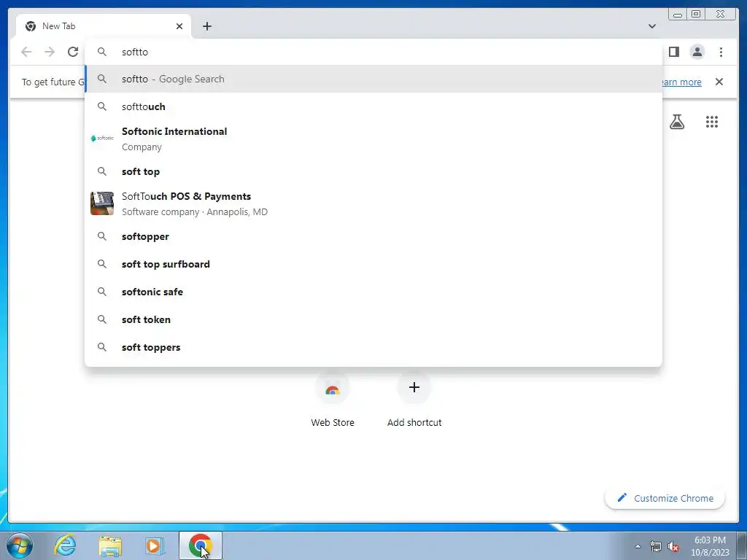Click the magnifier icon beside softopper
Viewport: 747px width, 560px height.
click(102, 236)
